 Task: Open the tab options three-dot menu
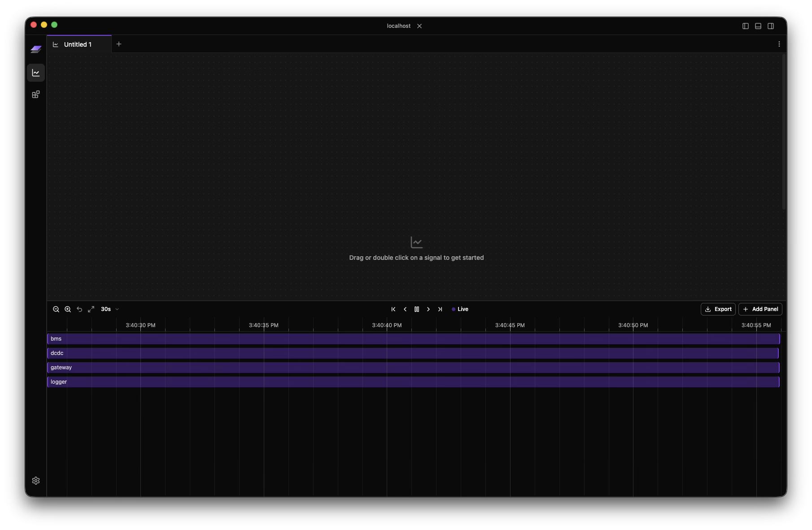[779, 44]
